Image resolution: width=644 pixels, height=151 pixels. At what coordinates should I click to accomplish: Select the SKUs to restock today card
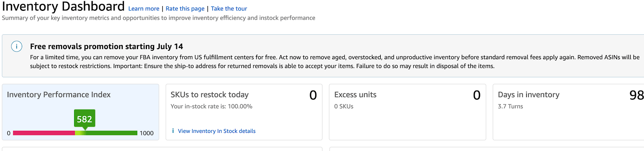pyautogui.click(x=244, y=112)
